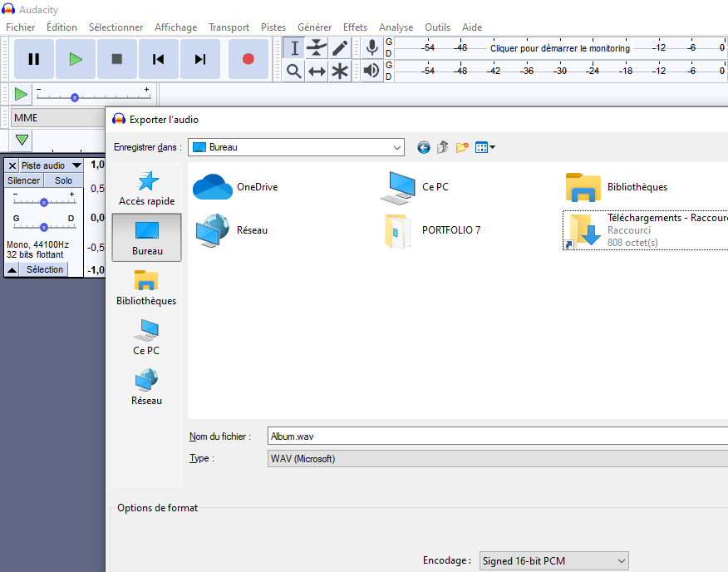Select Accès rapide in the places sidebar
728x572 pixels.
(147, 188)
